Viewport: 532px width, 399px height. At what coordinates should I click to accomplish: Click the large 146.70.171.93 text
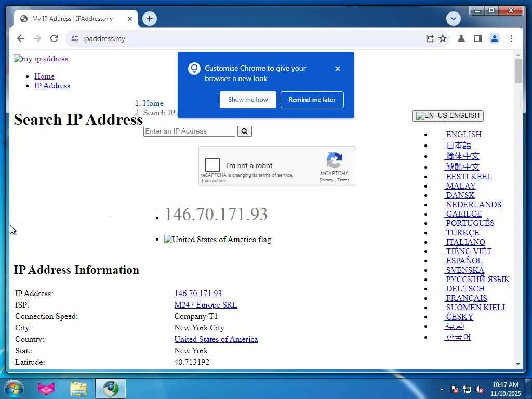tap(216, 214)
